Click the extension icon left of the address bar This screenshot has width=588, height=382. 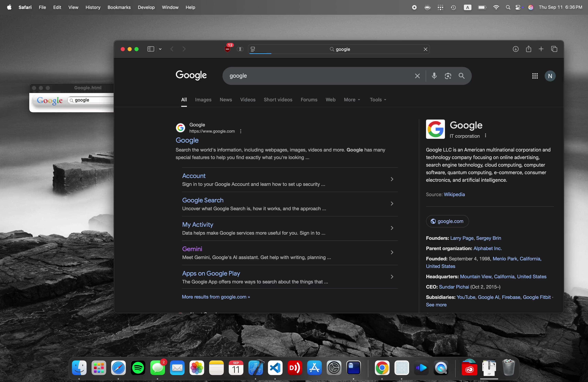click(x=240, y=49)
